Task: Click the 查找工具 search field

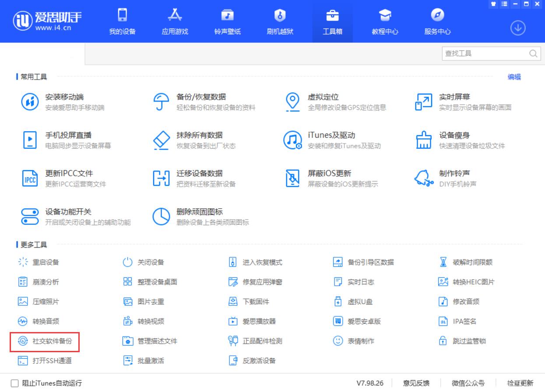Action: (x=486, y=53)
